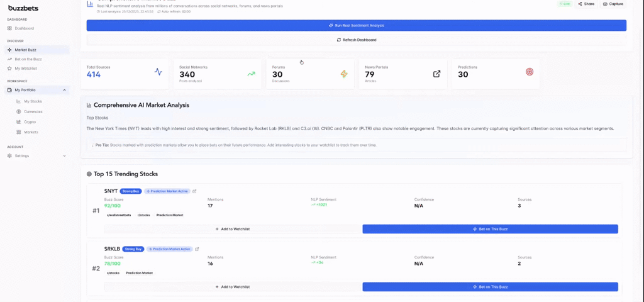Click Prediction Market tag on $RKLB
644x302 pixels.
139,273
